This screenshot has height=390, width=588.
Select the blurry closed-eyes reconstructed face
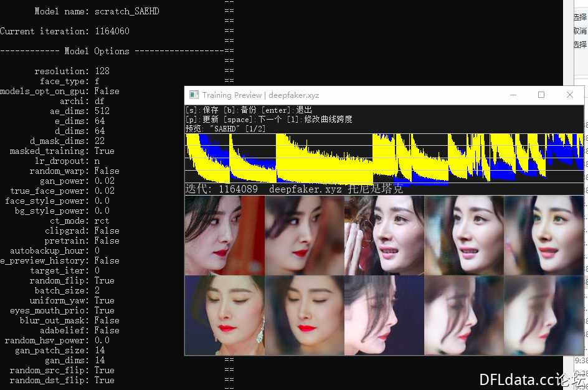(305, 315)
